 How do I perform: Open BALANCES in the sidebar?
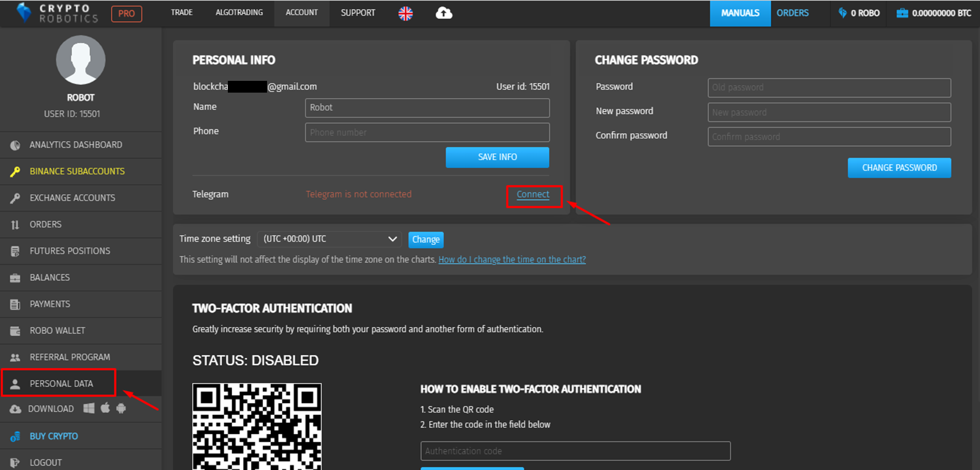(81, 278)
